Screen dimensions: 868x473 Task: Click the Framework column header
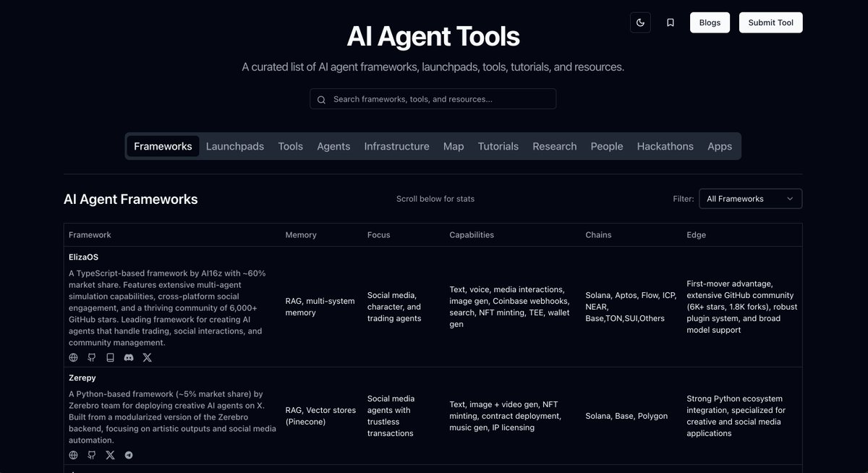pyautogui.click(x=90, y=235)
